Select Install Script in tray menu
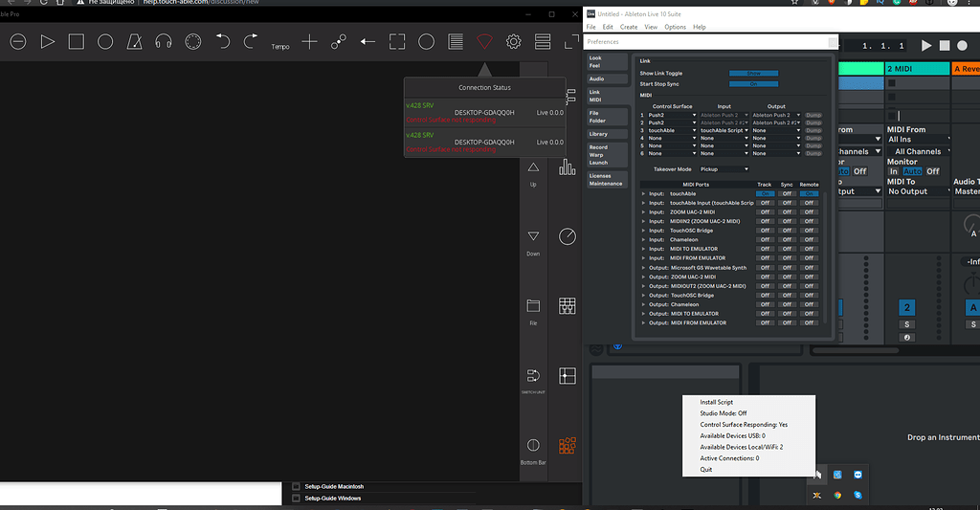Image resolution: width=980 pixels, height=510 pixels. 716,403
